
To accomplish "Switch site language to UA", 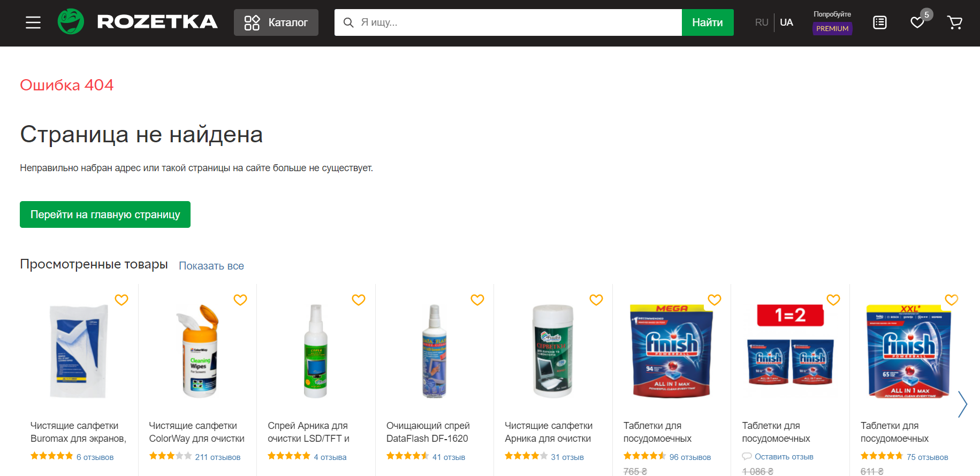I will point(786,22).
